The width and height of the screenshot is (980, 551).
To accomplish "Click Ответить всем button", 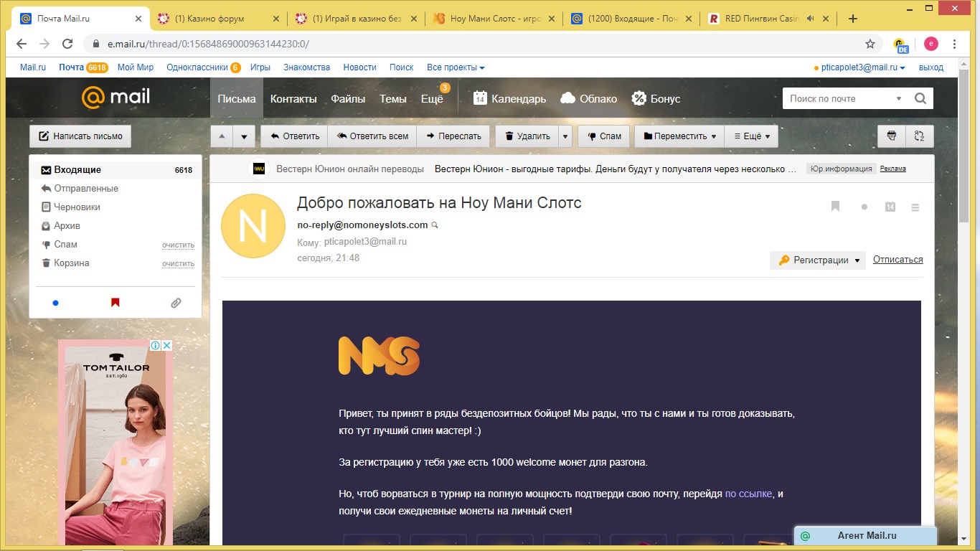I will pyautogui.click(x=372, y=136).
